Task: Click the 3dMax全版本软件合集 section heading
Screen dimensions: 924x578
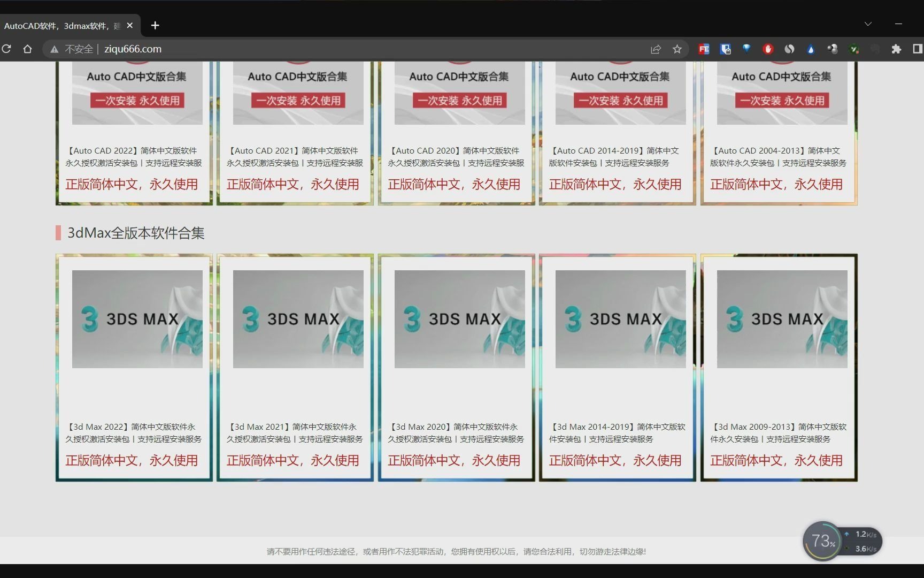Action: (136, 233)
